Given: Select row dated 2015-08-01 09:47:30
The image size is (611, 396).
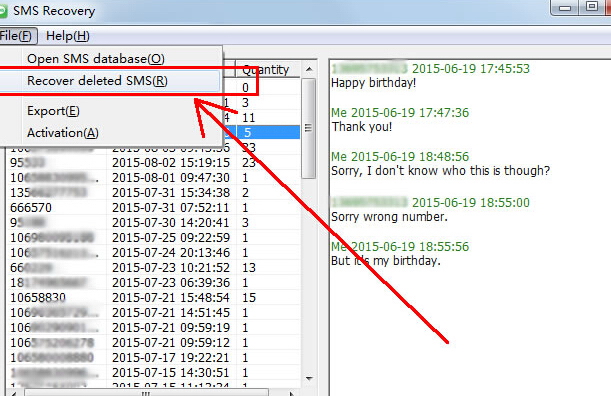Looking at the screenshot, I should coord(154,178).
